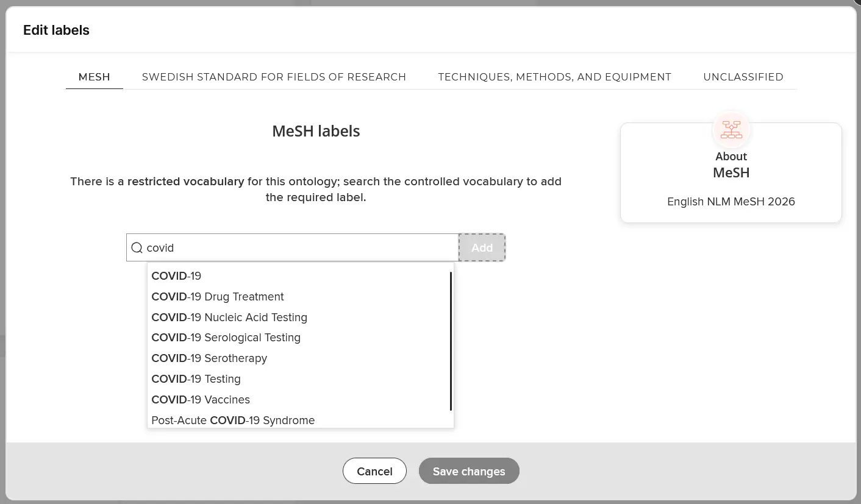Switch to the MeSH tab
The height and width of the screenshot is (504, 861).
pos(95,77)
